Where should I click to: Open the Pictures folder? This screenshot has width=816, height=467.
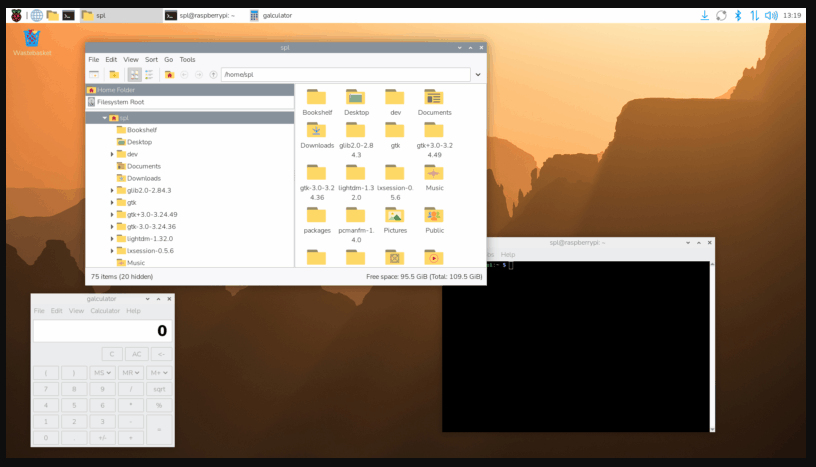coord(395,218)
